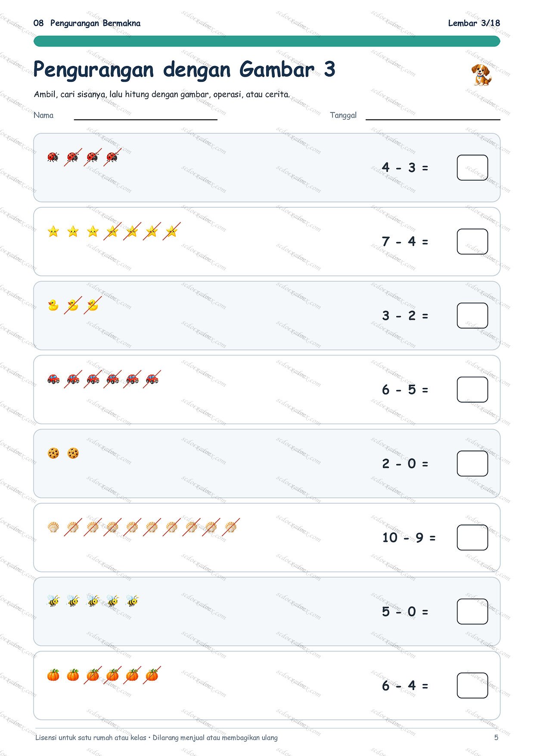Viewport: 534px width, 756px height.
Task: Click the answer box for 6 - 4
Action: coord(472,685)
